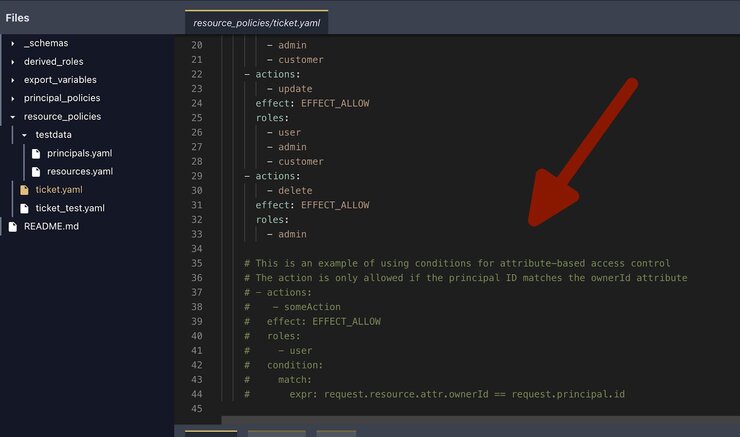Click the expr comment on line 44
The height and width of the screenshot is (437, 740).
[x=457, y=394]
